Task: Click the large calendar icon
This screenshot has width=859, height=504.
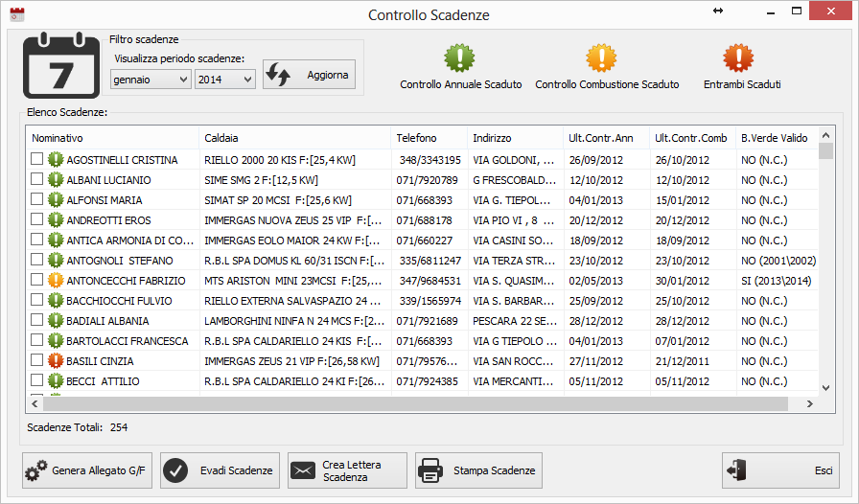Action: point(61,66)
